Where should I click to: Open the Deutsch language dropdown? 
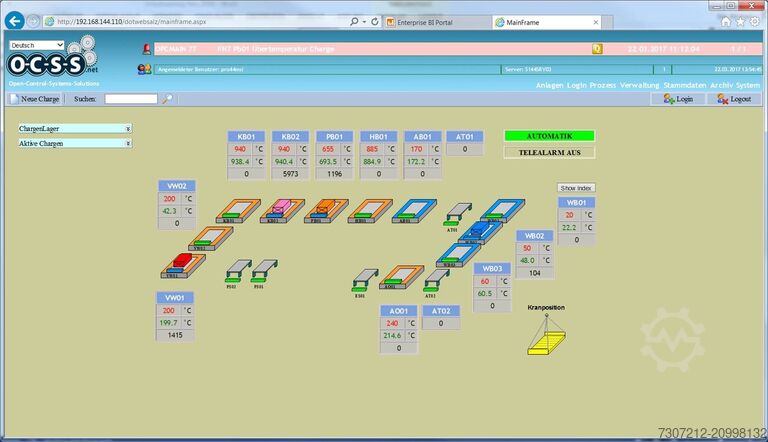(37, 45)
